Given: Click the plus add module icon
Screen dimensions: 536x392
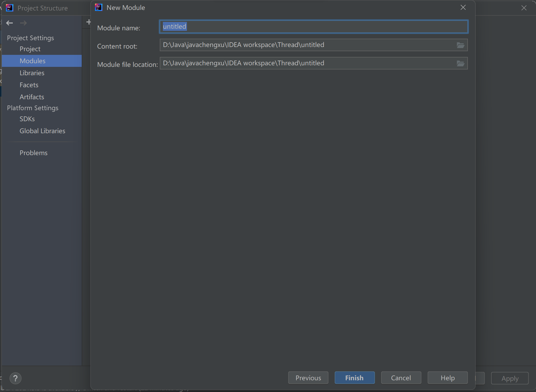Looking at the screenshot, I should point(88,22).
